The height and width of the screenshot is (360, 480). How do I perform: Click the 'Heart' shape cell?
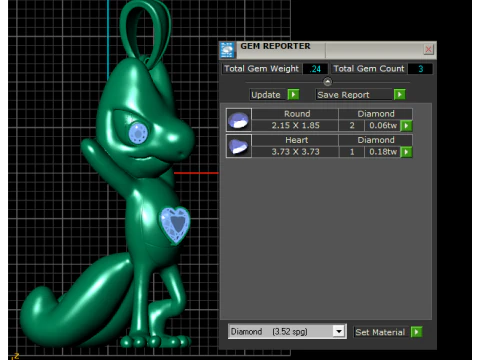pyautogui.click(x=295, y=140)
